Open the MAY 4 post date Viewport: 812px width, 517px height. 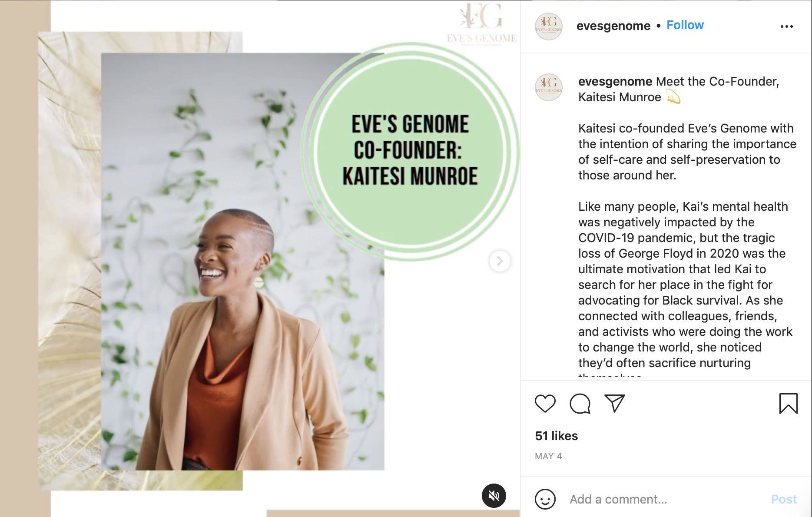tap(548, 456)
